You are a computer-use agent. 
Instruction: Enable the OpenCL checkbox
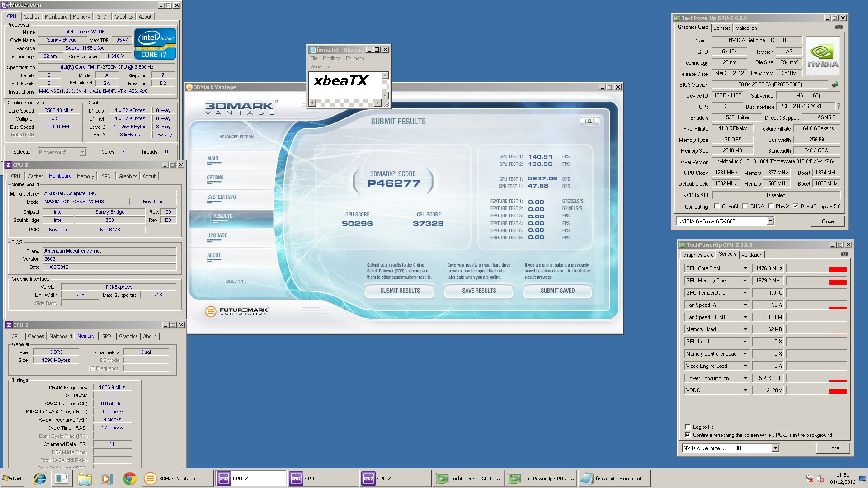pos(717,206)
